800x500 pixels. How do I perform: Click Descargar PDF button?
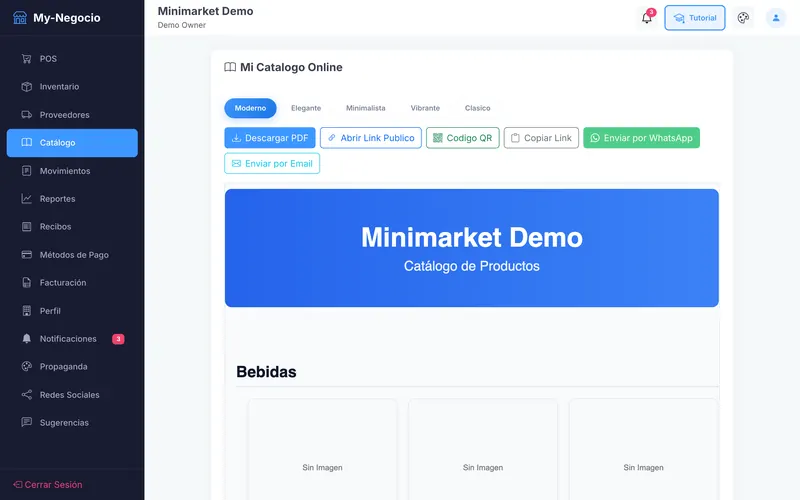point(270,138)
